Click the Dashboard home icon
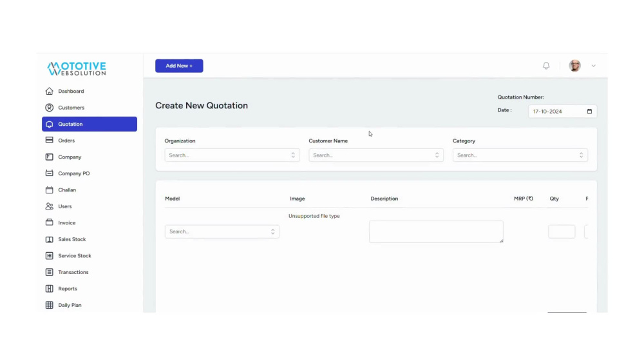The width and height of the screenshot is (644, 363). [x=50, y=91]
